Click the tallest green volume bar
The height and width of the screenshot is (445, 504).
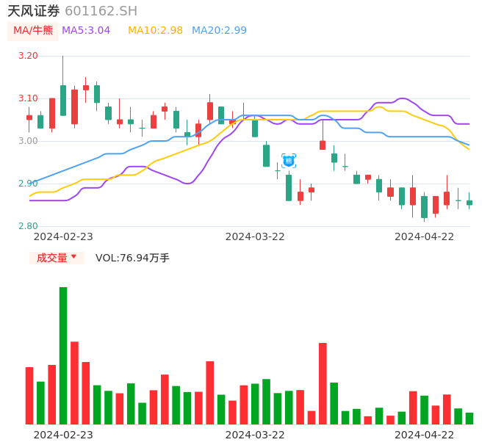pyautogui.click(x=63, y=355)
